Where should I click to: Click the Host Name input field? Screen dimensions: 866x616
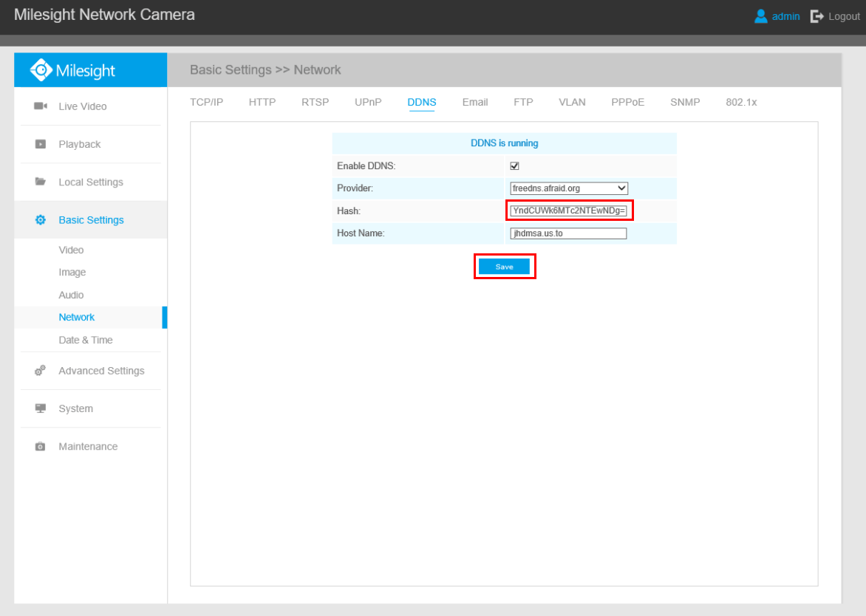coord(569,233)
